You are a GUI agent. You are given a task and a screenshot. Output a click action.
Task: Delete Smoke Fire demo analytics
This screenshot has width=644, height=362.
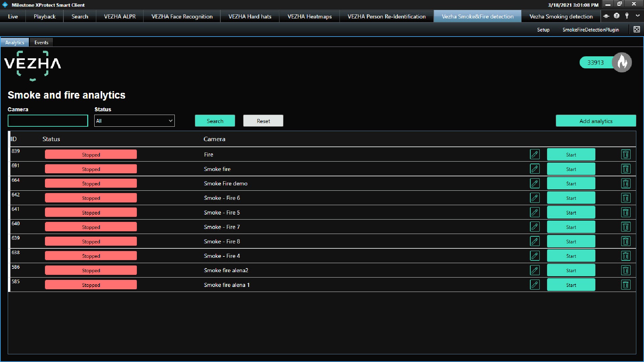(626, 183)
